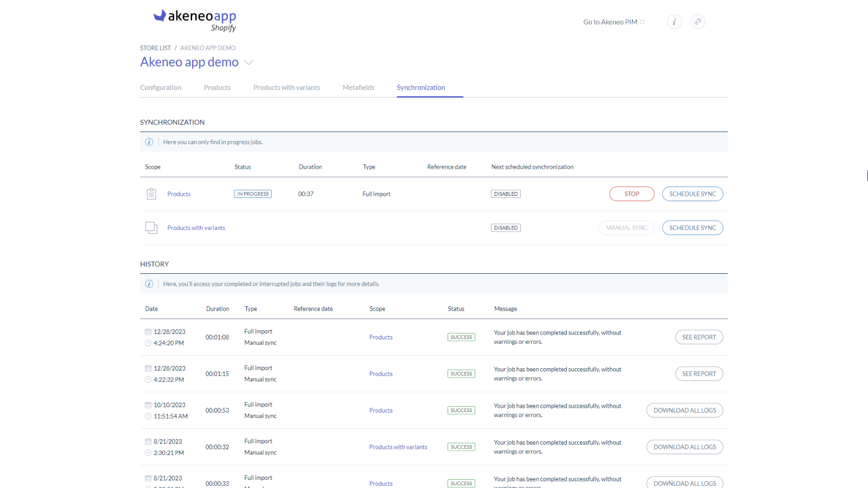This screenshot has height=488, width=868.
Task: Click the 00:00:53 duration cell
Action: [x=217, y=410]
